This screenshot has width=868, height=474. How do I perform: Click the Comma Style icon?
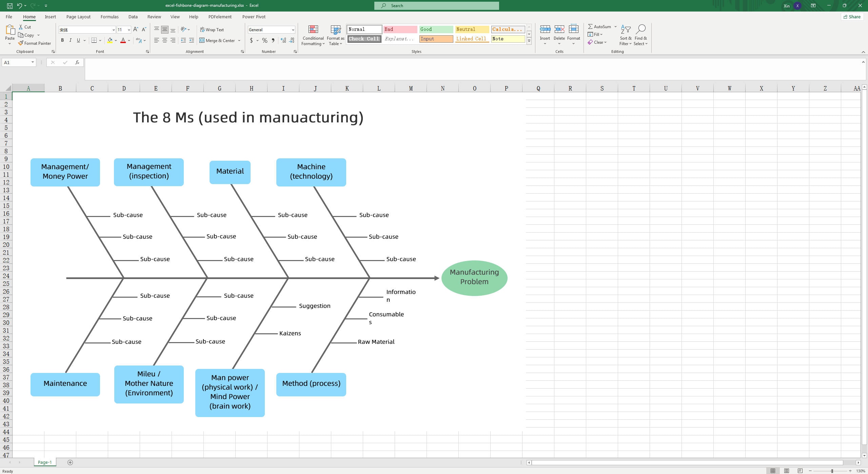click(x=273, y=40)
